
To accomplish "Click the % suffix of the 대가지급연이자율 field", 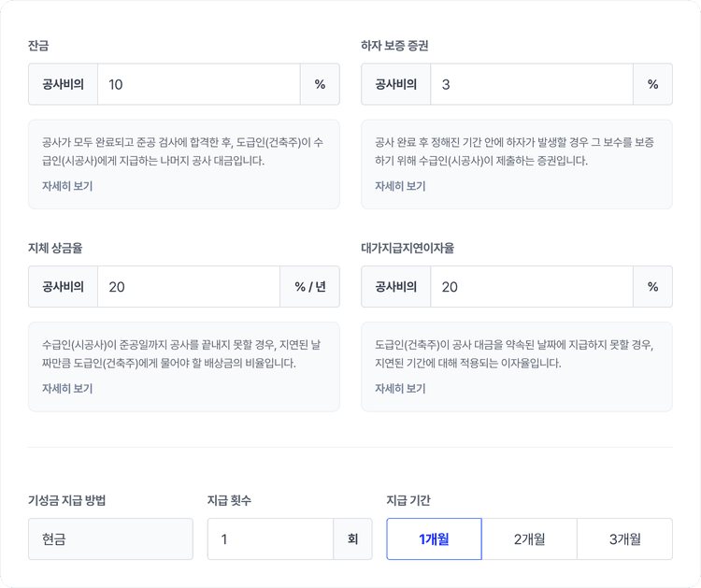I will (x=652, y=287).
